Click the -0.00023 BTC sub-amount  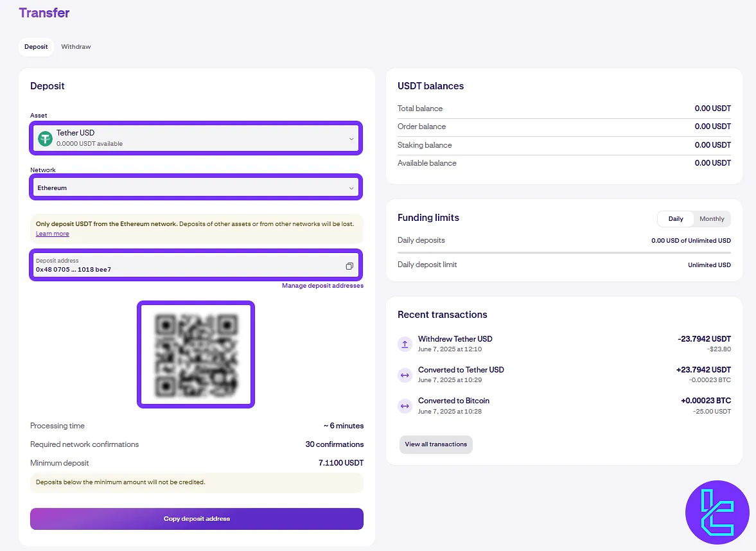point(710,380)
